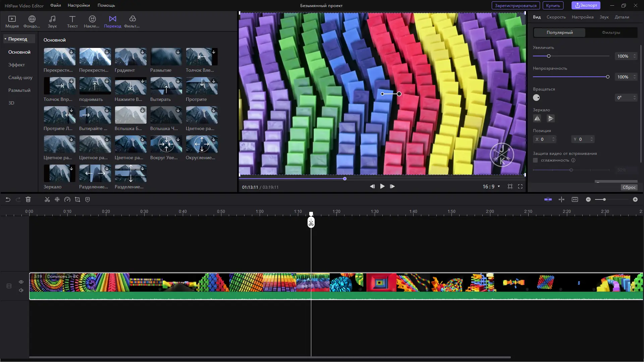Collapse the Переход category expander
Screen dimensions: 644x362
(5, 39)
